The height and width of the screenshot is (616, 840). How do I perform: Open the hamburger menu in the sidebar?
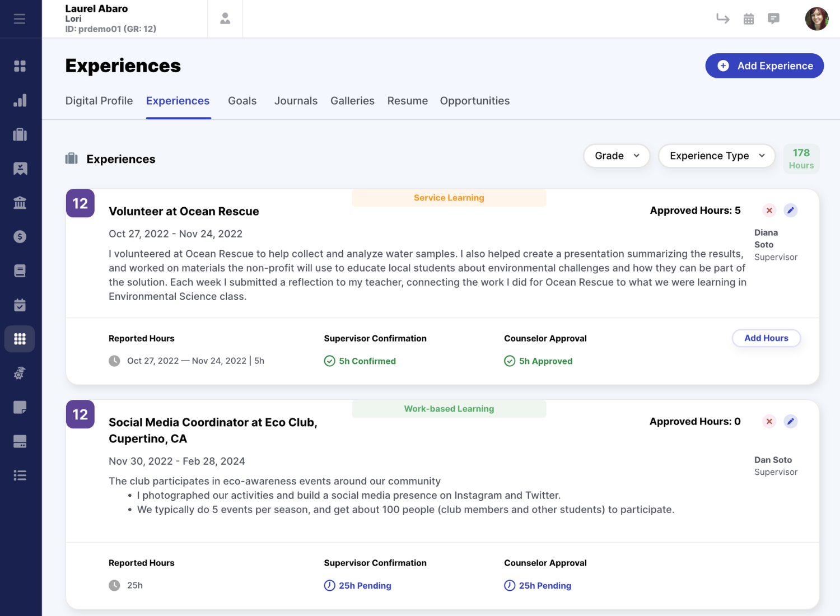coord(20,19)
